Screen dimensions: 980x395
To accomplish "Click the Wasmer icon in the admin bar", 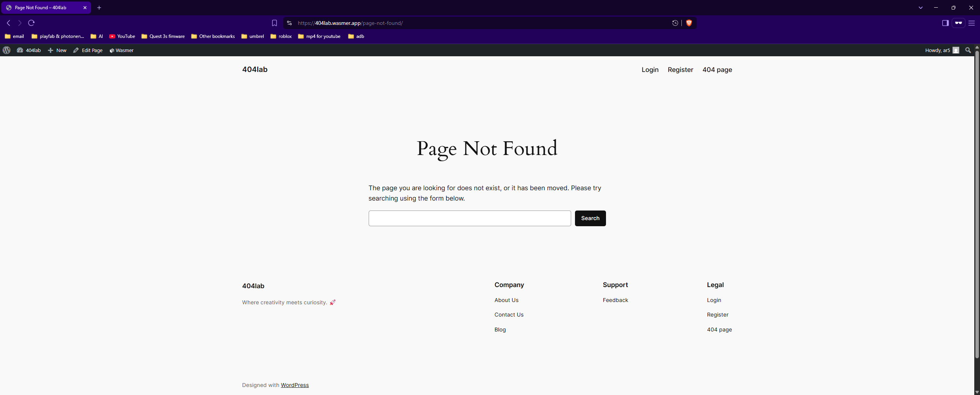I will [112, 50].
